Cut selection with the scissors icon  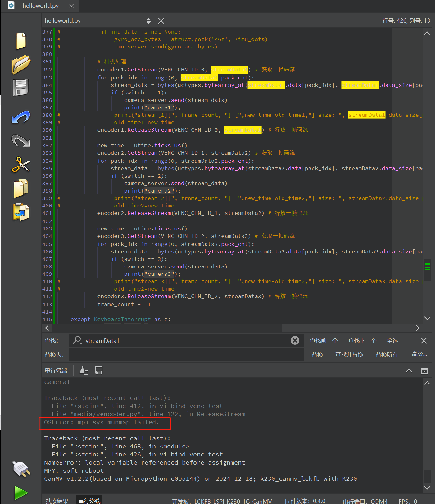click(21, 165)
